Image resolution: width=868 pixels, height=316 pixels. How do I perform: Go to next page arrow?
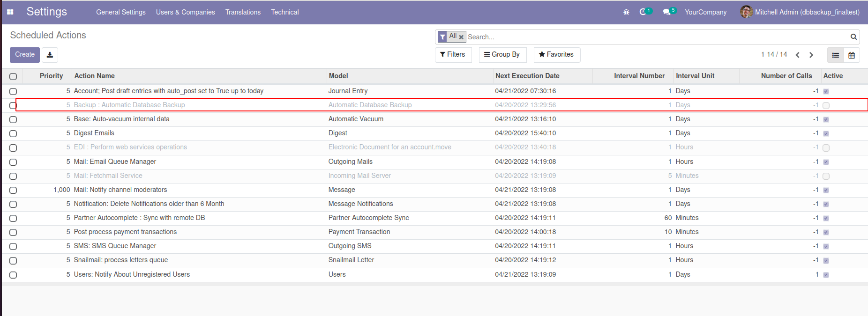click(811, 55)
